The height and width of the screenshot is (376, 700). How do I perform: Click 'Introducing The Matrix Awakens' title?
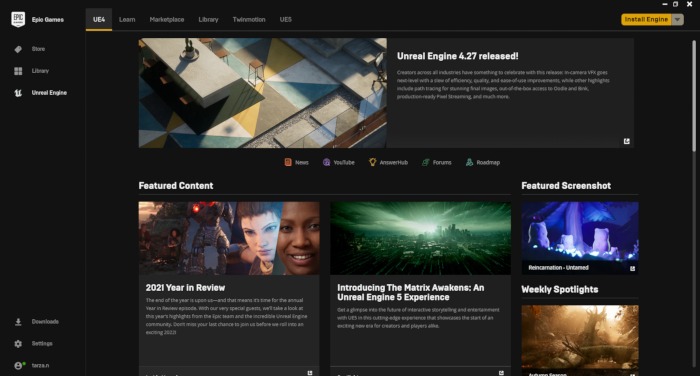tap(411, 292)
